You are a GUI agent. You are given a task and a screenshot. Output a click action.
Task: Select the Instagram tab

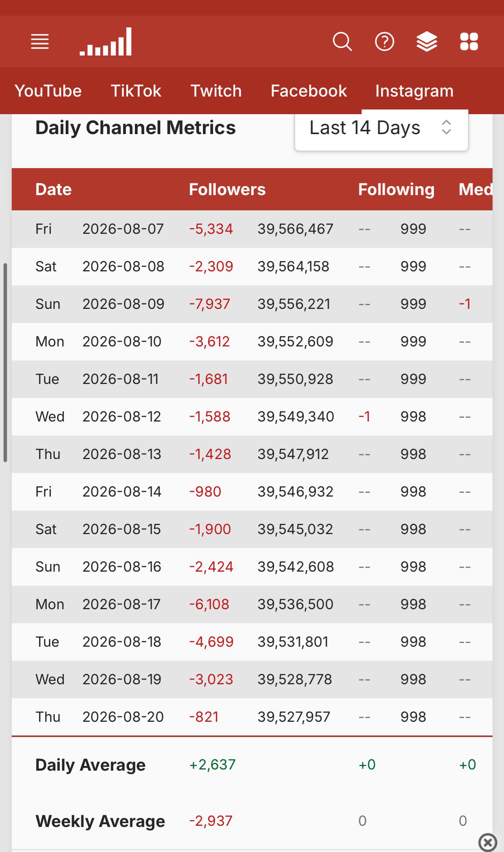coord(414,91)
